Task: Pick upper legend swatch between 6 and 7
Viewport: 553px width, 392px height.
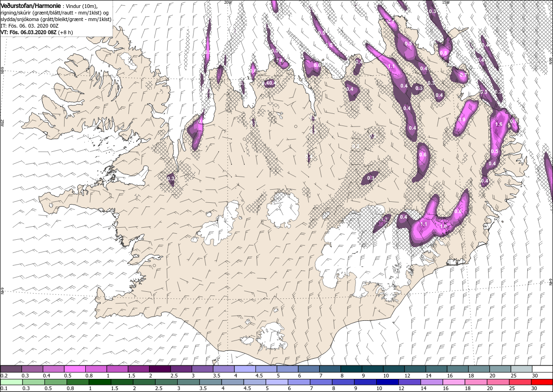Action: tap(308, 369)
